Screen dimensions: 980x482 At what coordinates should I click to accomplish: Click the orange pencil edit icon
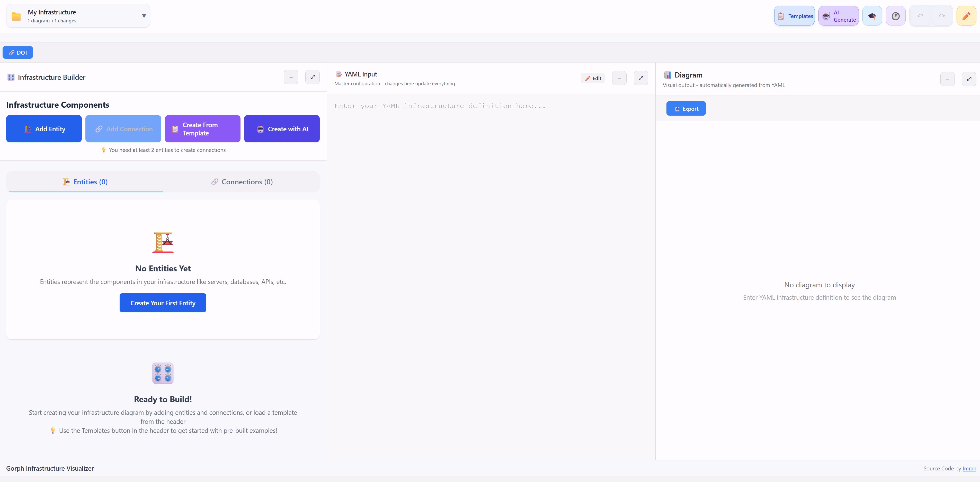[966, 16]
